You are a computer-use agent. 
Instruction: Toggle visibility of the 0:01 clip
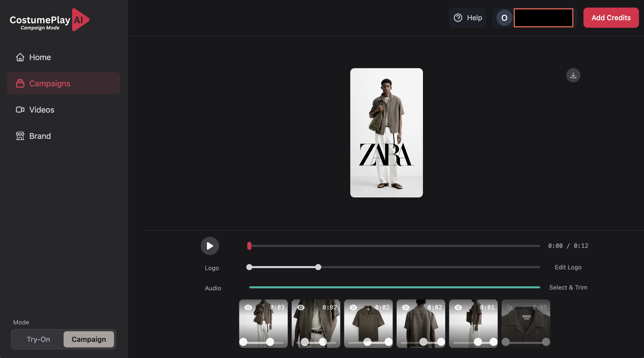point(458,307)
